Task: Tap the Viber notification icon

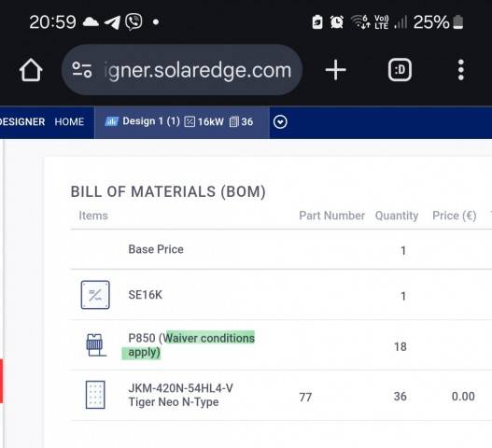Action: tap(134, 22)
